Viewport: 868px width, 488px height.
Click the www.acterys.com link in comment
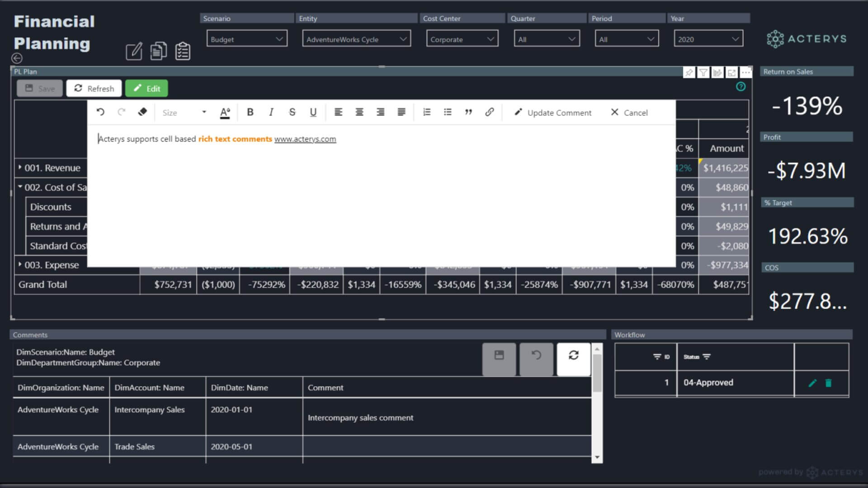point(305,139)
